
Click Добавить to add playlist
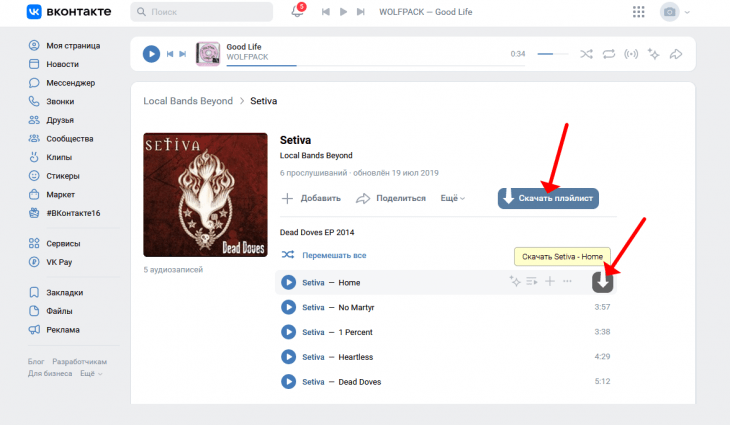(x=311, y=198)
